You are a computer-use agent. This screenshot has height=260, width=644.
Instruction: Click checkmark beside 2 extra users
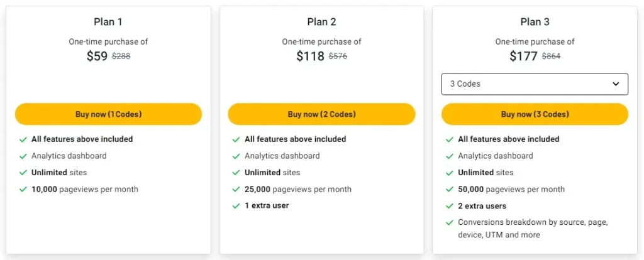(449, 206)
